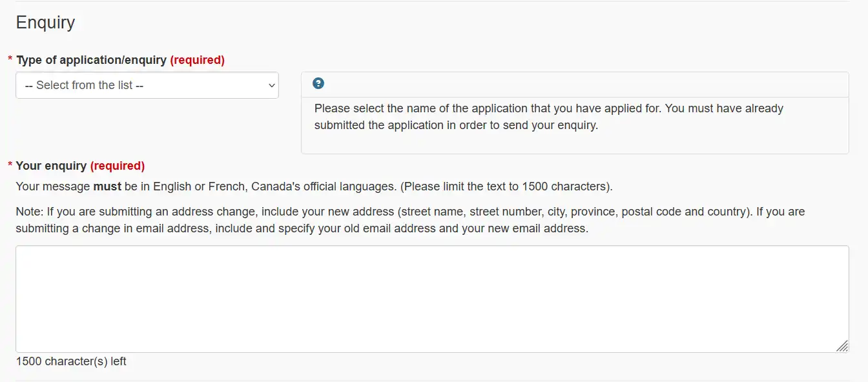
Task: Click the red '(required)' text after Type of application/enquiry
Action: (x=197, y=60)
